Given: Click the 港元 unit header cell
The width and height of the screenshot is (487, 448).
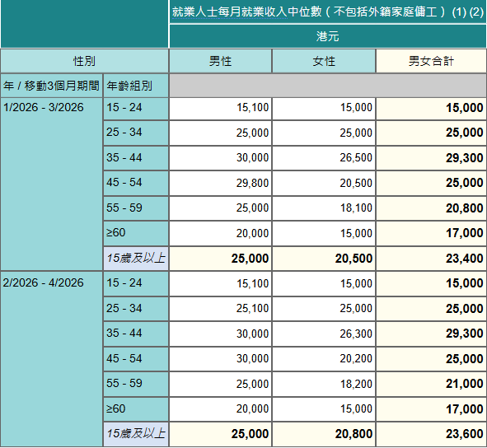Looking at the screenshot, I should point(328,36).
